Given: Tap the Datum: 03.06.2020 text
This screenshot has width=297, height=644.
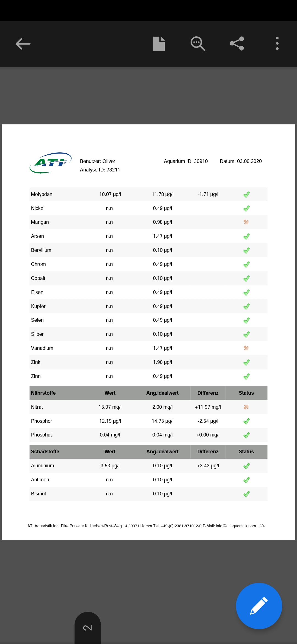Looking at the screenshot, I should [x=241, y=161].
